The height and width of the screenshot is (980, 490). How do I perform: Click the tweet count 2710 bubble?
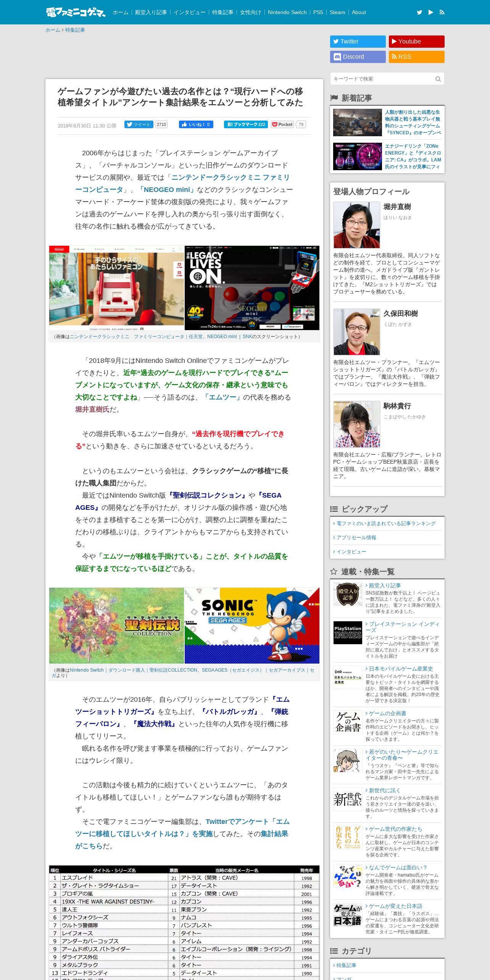pos(161,124)
